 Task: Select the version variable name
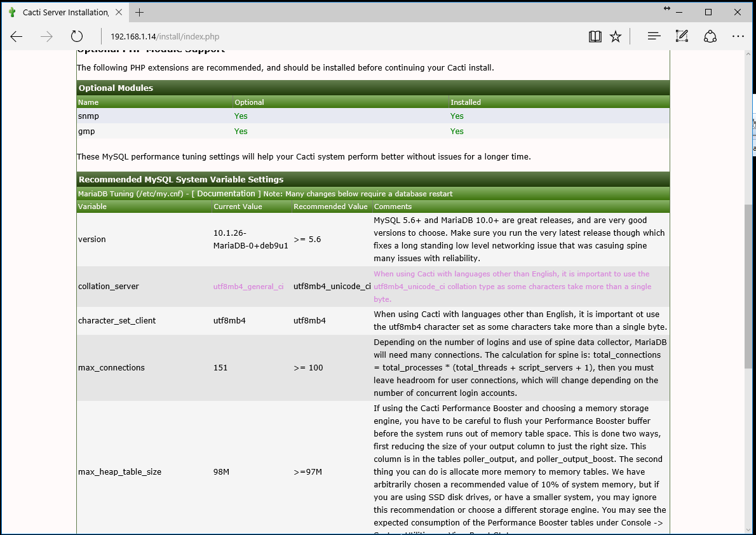(91, 240)
